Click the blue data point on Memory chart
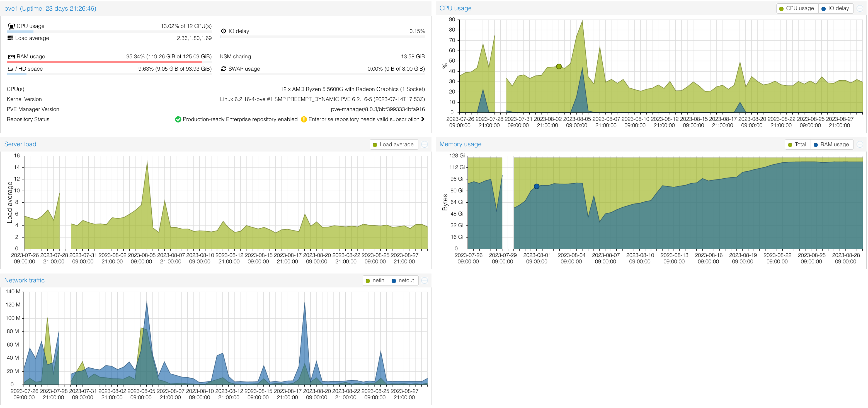868x408 pixels. click(536, 186)
